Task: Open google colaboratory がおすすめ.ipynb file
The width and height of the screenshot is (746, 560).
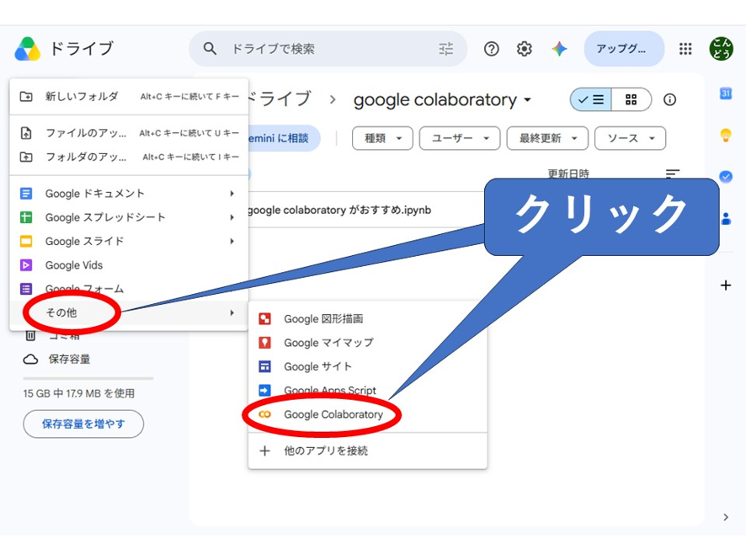Action: click(339, 210)
